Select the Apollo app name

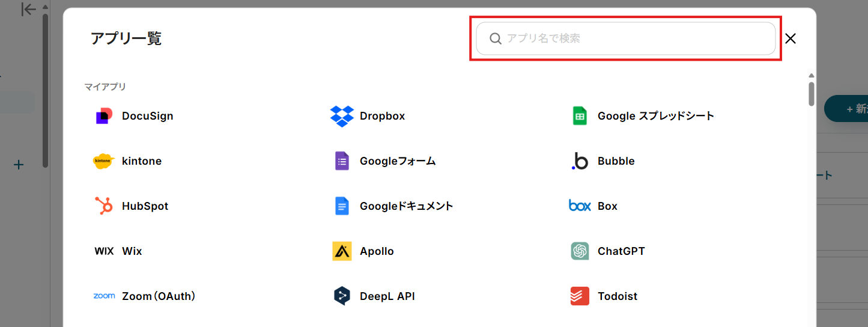click(x=377, y=251)
